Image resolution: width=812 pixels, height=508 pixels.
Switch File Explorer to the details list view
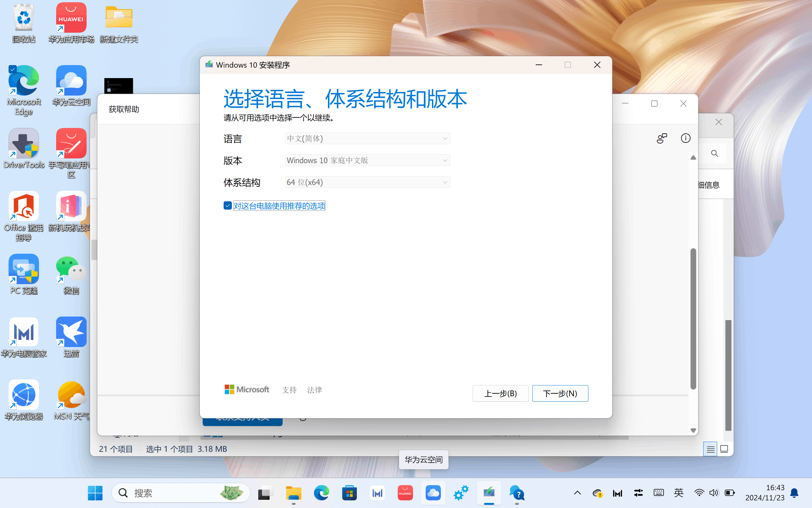pos(710,449)
